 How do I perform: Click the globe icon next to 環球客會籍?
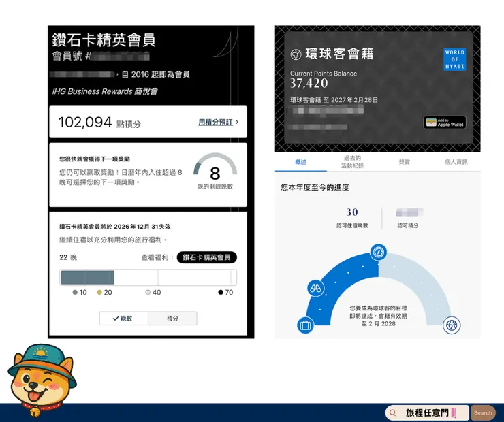296,54
